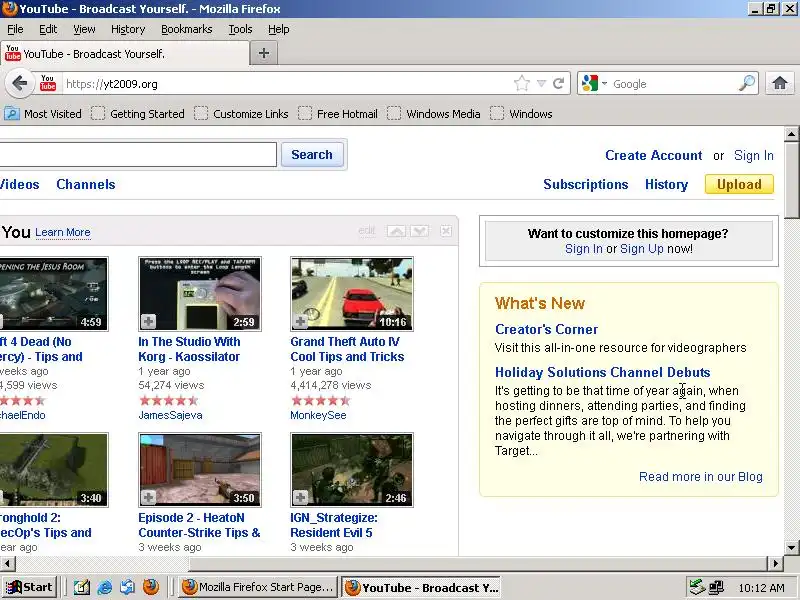Viewport: 800px width, 600px height.
Task: Open a new tab with the plus button
Action: (x=264, y=53)
